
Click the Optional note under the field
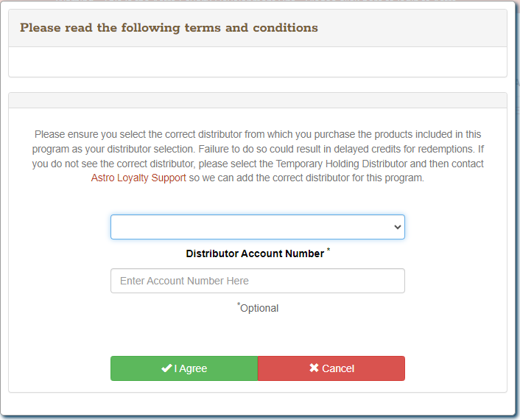[259, 308]
